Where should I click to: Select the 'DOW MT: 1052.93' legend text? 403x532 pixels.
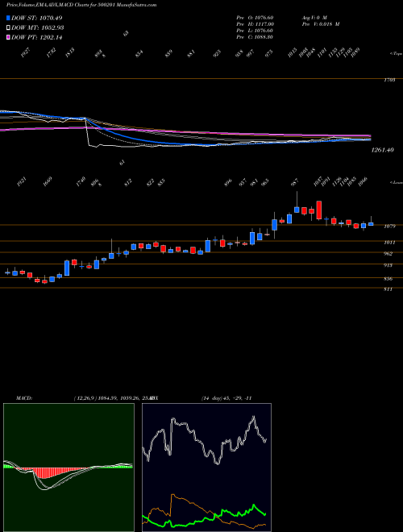pos(38,28)
